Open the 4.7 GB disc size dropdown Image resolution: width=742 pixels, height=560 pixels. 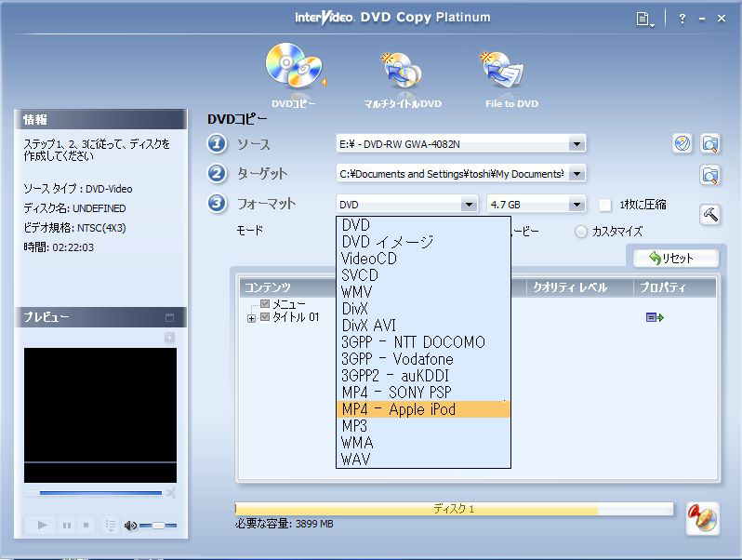[576, 205]
